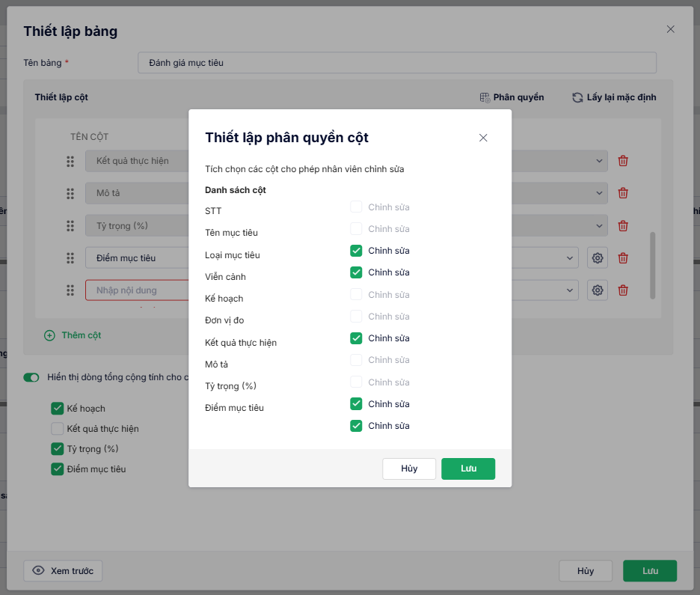Click Hủy in the column permission dialog
The image size is (700, 595).
point(409,469)
